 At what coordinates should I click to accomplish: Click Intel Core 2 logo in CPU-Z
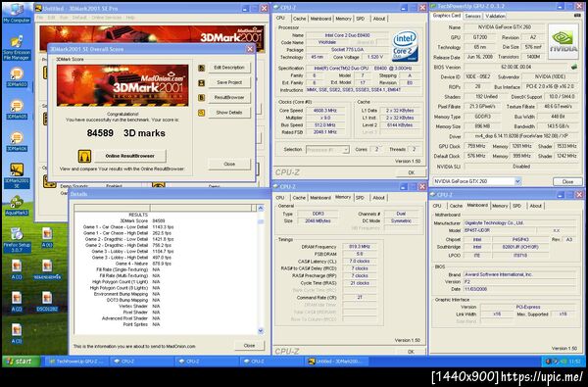pos(405,46)
